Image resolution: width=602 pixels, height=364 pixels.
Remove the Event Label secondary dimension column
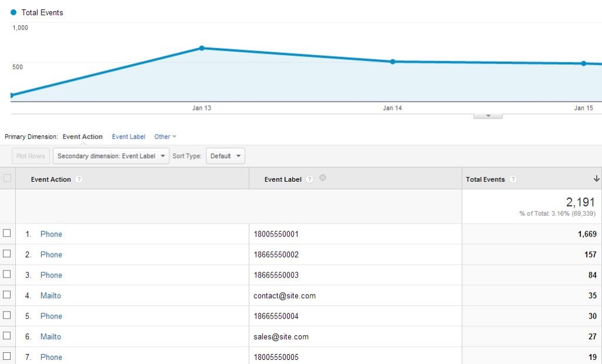coord(322,178)
